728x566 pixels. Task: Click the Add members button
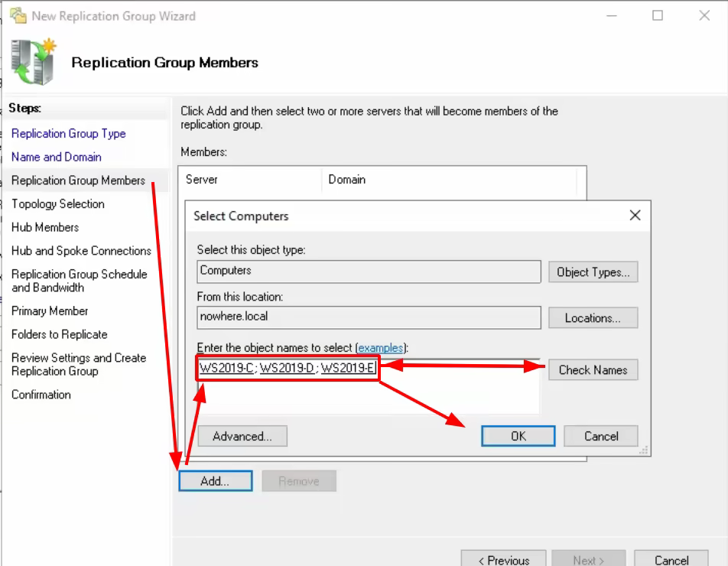tap(216, 481)
